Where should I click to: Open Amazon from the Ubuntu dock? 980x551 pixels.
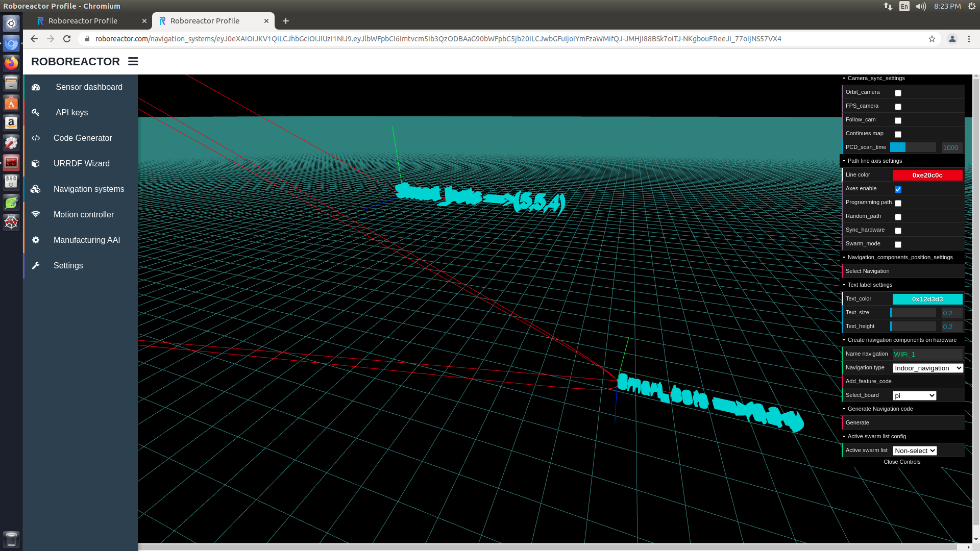[11, 123]
